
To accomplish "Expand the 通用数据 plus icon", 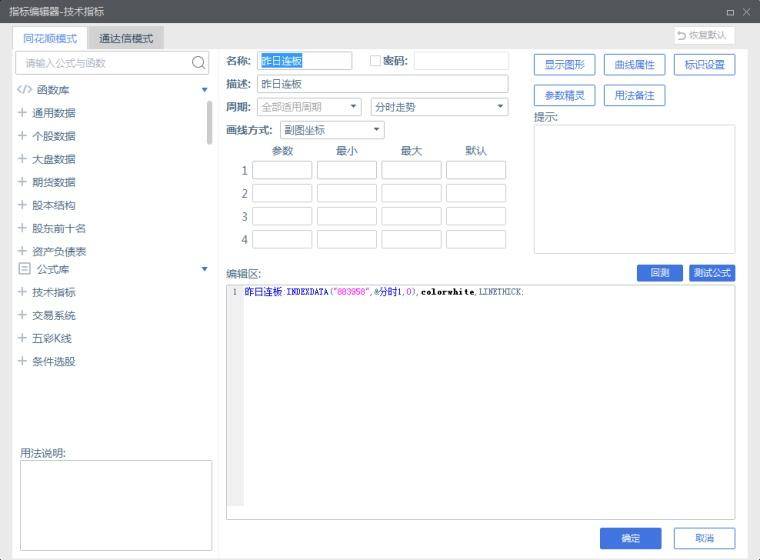I will tap(22, 112).
